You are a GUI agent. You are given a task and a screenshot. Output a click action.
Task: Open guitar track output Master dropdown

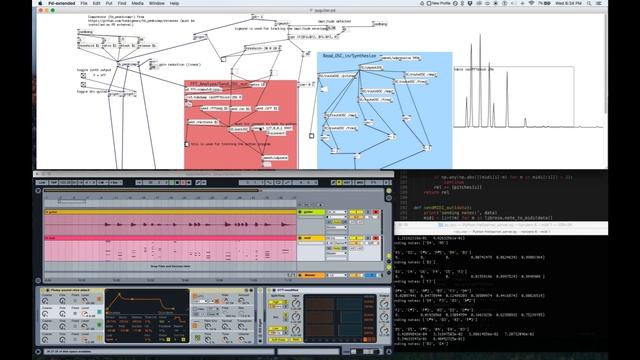coord(337,227)
